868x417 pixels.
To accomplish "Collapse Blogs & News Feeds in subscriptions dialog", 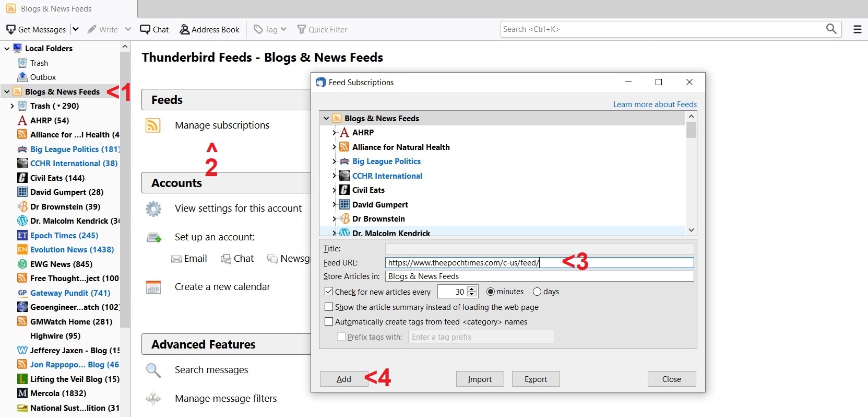I will click(326, 119).
